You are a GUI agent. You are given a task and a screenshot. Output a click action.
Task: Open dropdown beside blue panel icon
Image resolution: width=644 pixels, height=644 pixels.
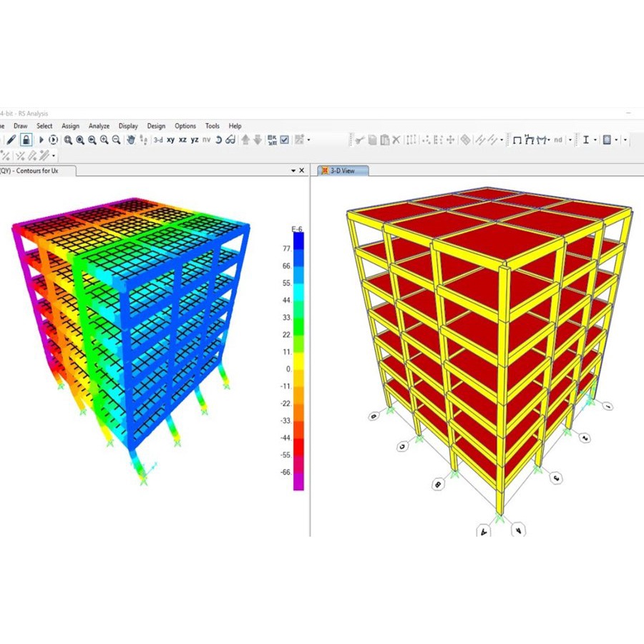pos(616,140)
